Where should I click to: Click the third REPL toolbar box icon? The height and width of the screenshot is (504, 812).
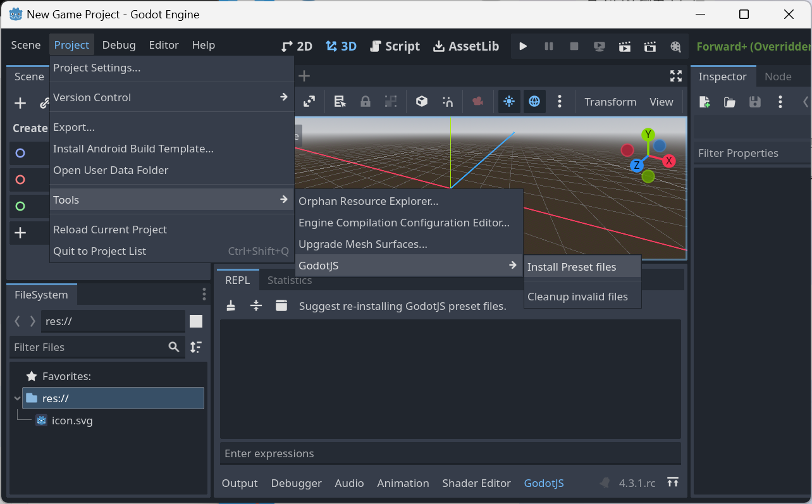[281, 305]
